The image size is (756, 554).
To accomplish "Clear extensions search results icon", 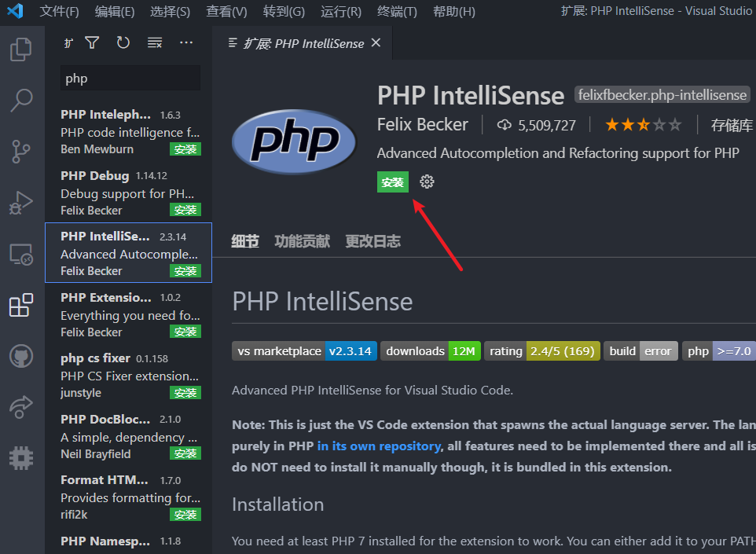I will 154,43.
